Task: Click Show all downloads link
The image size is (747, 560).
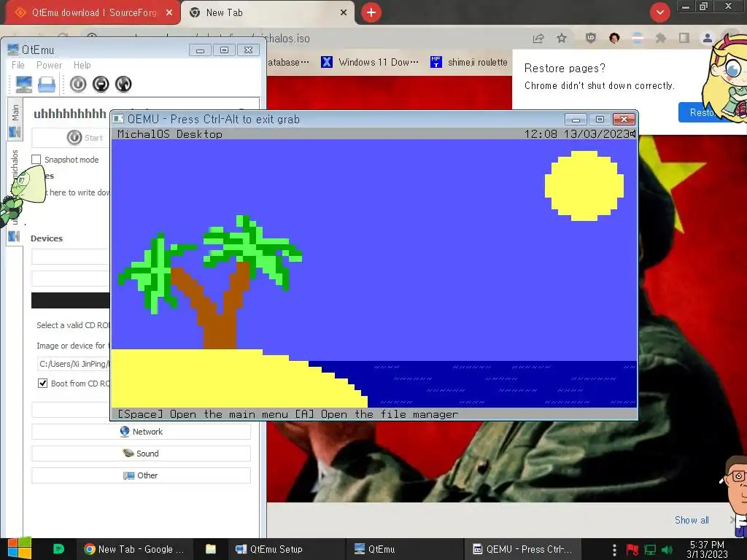Action: tap(692, 520)
